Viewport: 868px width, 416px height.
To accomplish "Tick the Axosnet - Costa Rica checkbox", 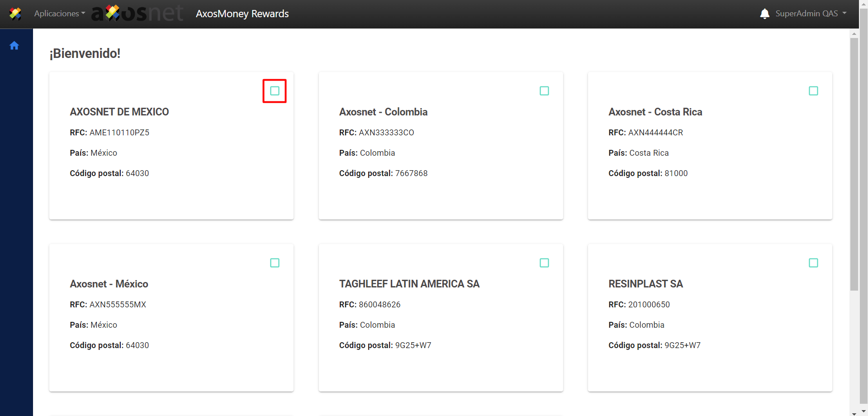I will click(813, 91).
